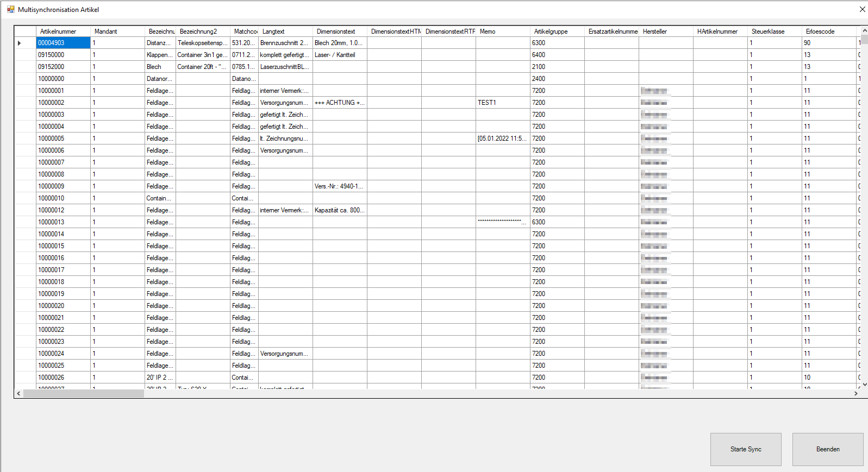Click Memo cell starting with [05.01.2022
The height and width of the screenshot is (472, 868).
coord(503,139)
